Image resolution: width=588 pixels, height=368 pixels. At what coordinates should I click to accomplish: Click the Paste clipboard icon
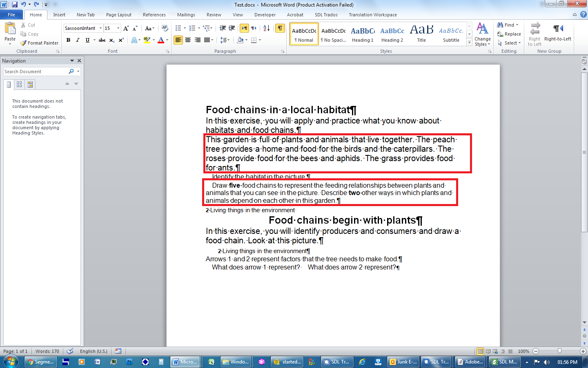pos(10,29)
